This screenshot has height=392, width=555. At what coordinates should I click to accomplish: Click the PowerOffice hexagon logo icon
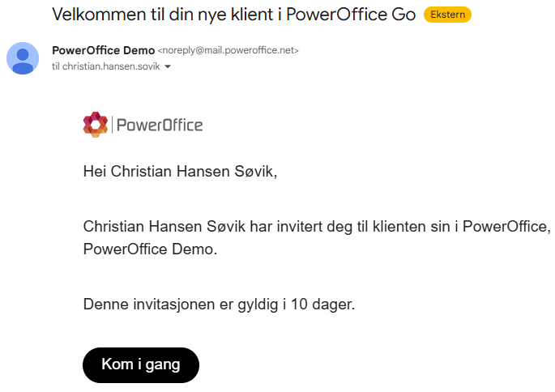[x=96, y=125]
